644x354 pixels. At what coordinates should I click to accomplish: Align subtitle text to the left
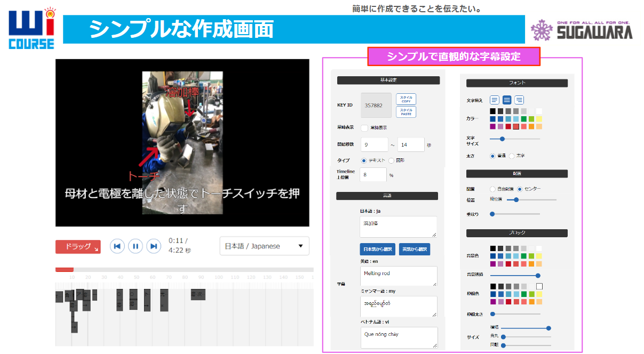(x=495, y=100)
